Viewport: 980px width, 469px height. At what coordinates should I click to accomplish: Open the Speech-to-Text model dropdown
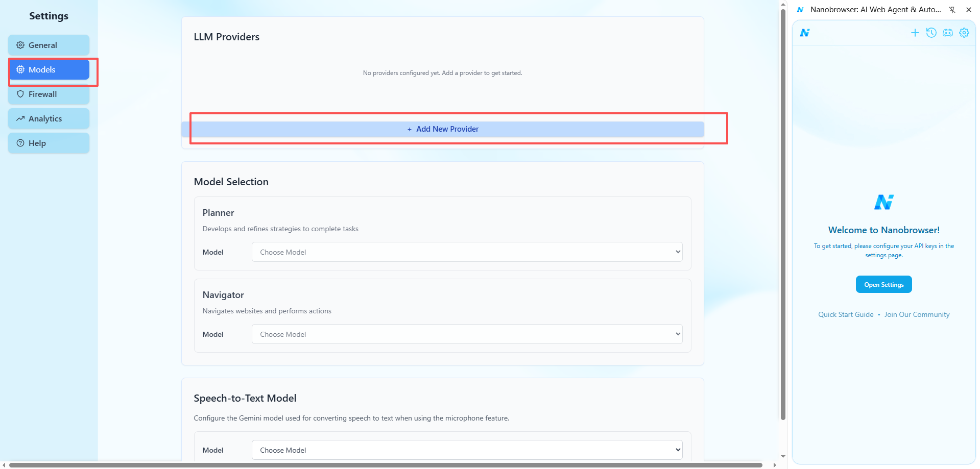[467, 450]
